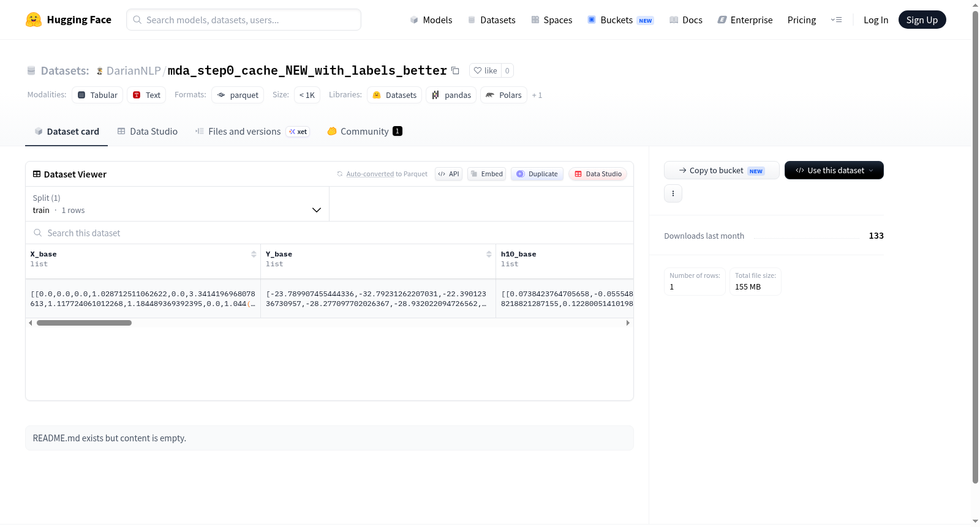Sort by the X_base column arrows
This screenshot has width=980, height=527.
pos(254,254)
